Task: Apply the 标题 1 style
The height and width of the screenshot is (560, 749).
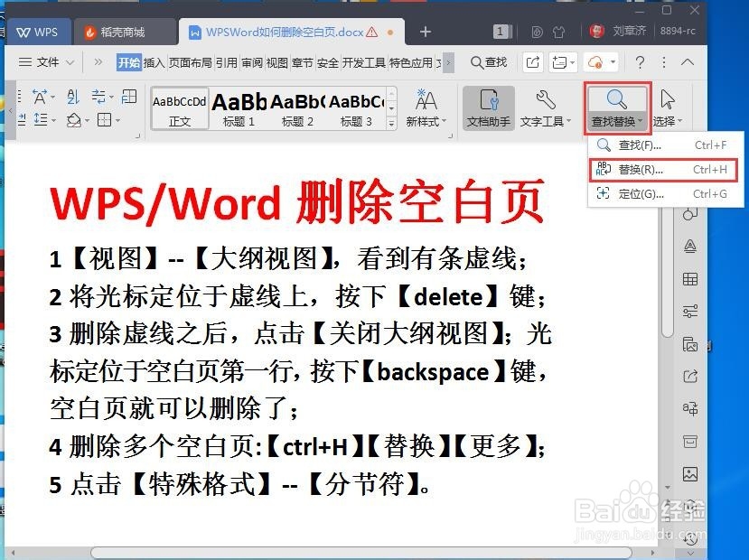Action: [239, 109]
